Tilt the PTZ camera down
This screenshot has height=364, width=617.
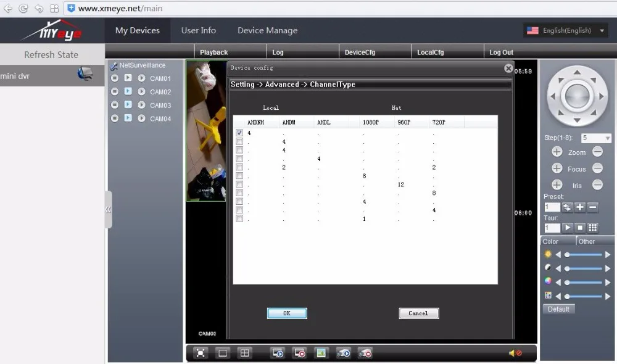[x=577, y=120]
